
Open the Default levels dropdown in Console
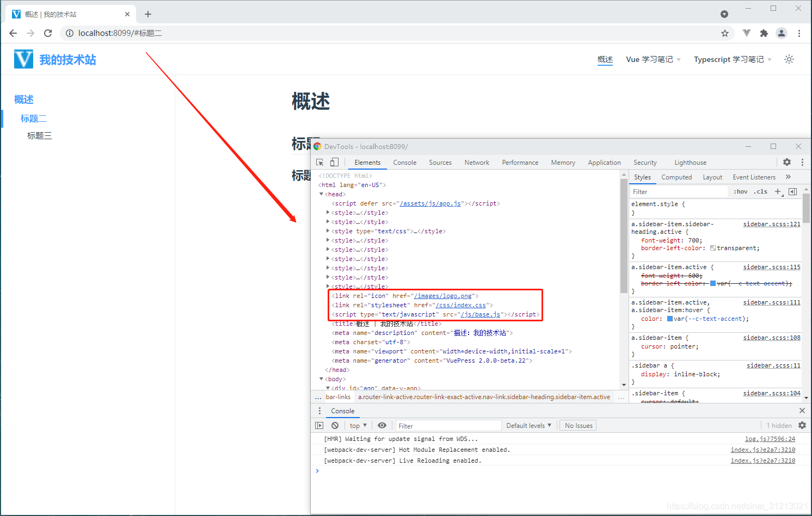click(x=528, y=425)
